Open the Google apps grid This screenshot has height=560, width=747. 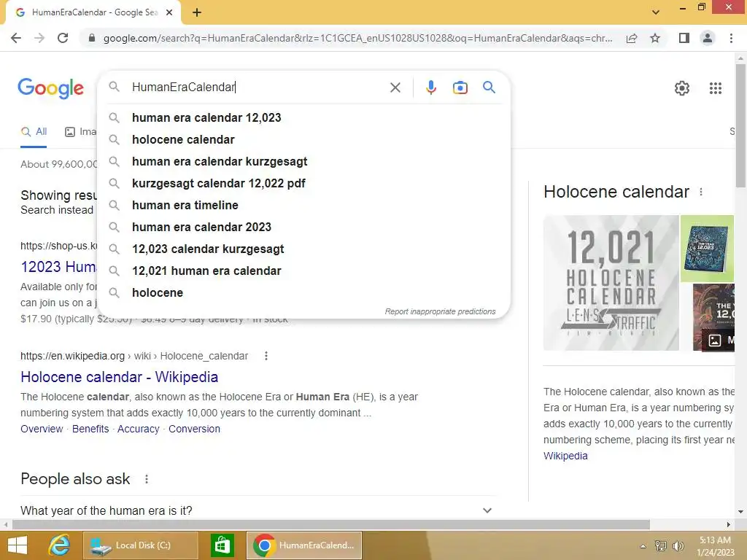coord(715,88)
